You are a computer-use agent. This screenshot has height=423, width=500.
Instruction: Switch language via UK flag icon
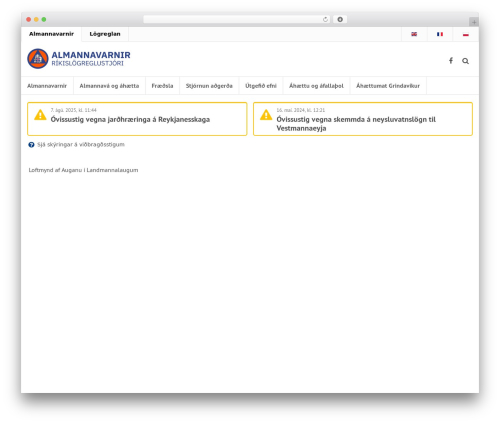414,34
